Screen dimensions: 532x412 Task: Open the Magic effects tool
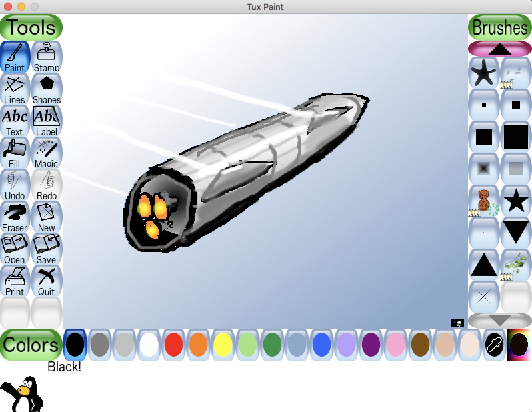(47, 153)
